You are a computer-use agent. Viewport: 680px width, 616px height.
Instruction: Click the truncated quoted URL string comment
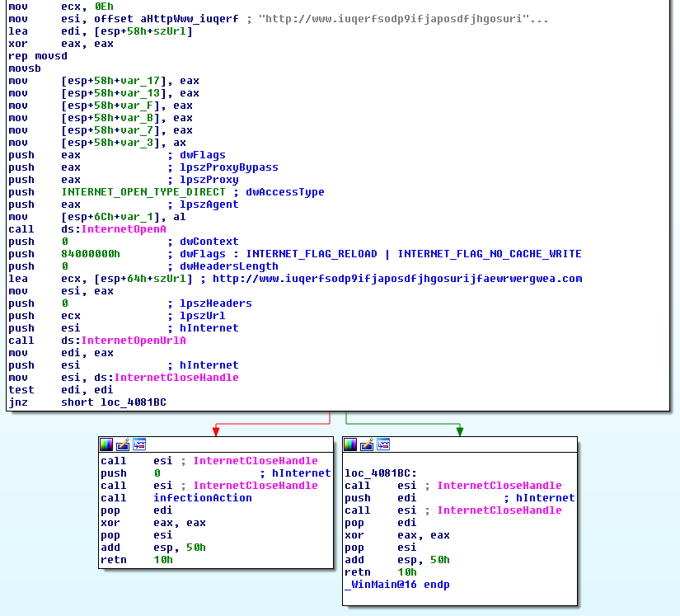tap(403, 19)
